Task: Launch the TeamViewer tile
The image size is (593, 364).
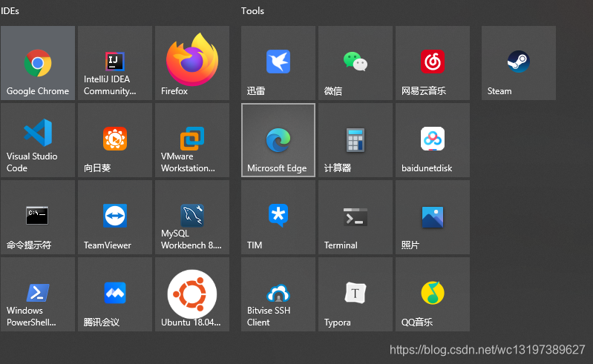Action: click(x=115, y=217)
